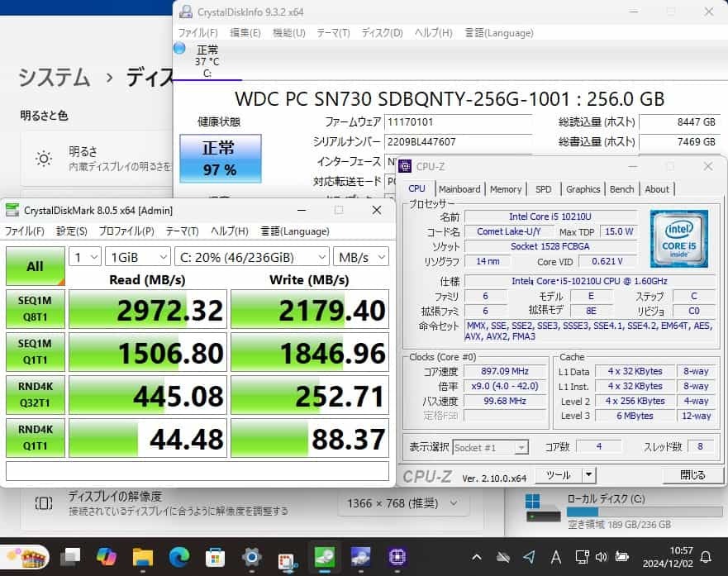Click Local Disk (C:) drive icon

click(542, 508)
